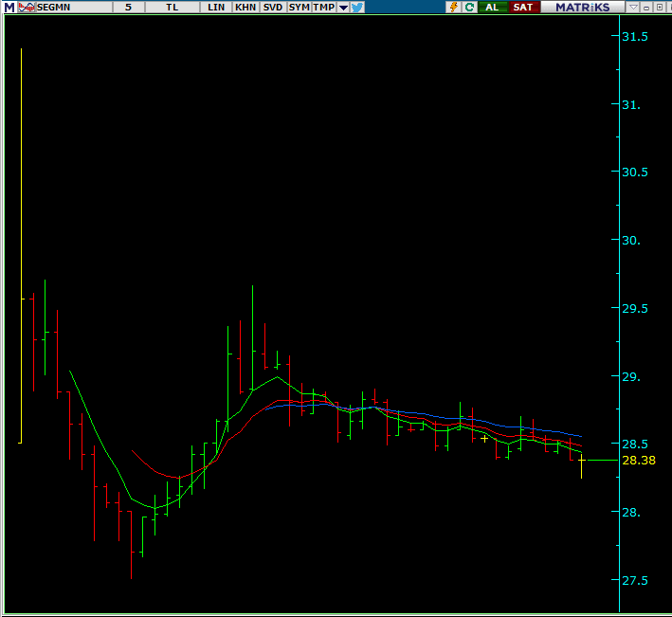
Task: Click the 29.5 price axis label
Action: 635,309
